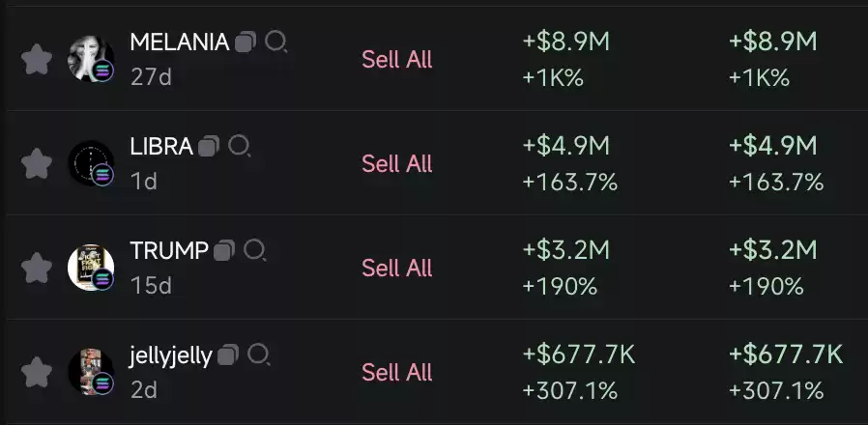
Task: Search jellyjelly with the magnifier icon
Action: [258, 354]
